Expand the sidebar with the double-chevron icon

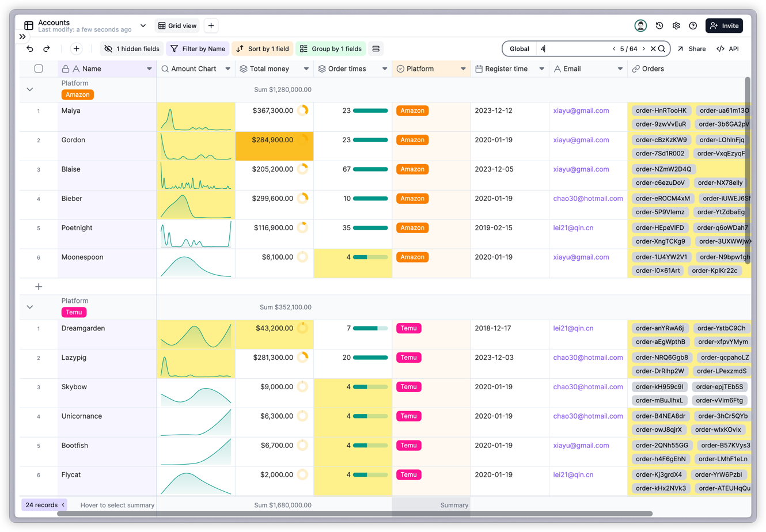[x=22, y=36]
